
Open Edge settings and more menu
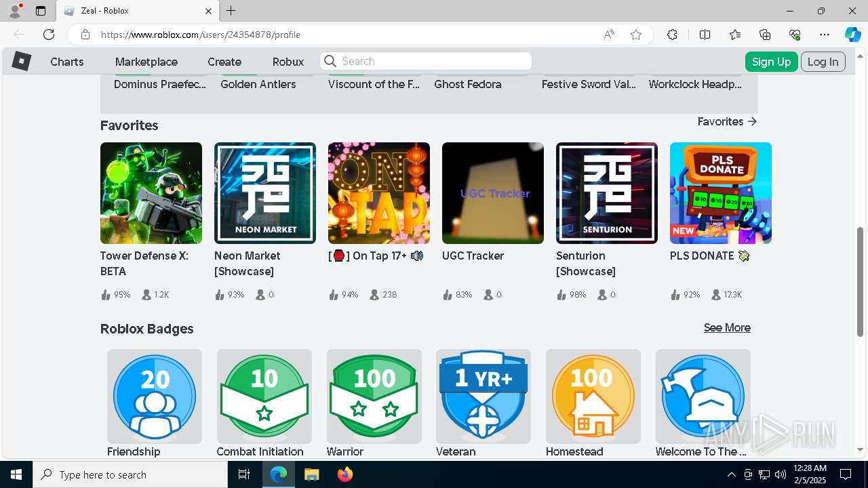point(825,35)
